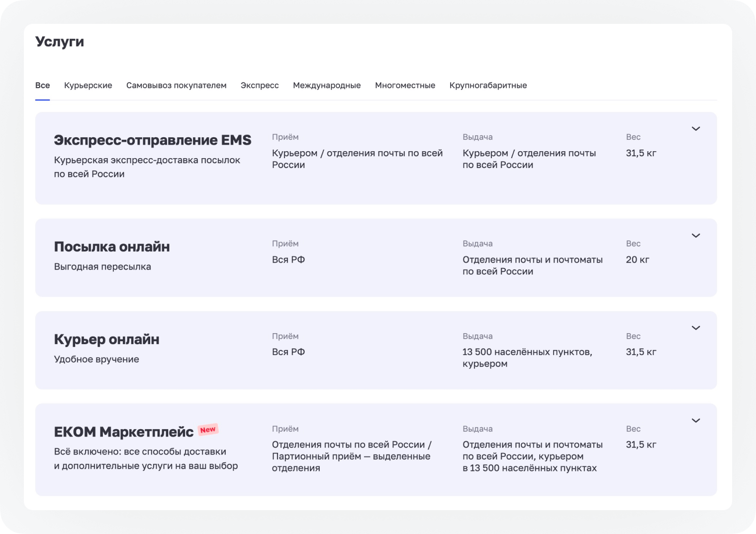Expand the Экспресс-отправление EMS card
This screenshot has width=756, height=534.
click(696, 129)
